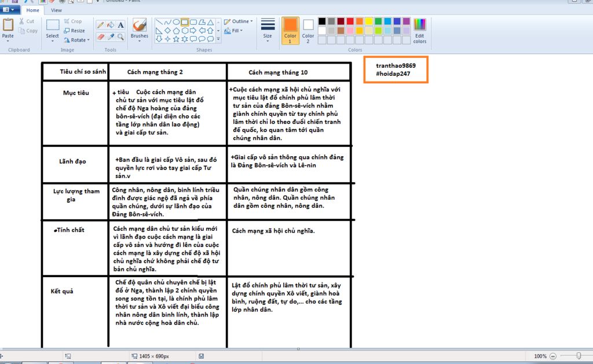This screenshot has width=593, height=364.
Task: Pick the green color swatch
Action: click(x=378, y=21)
